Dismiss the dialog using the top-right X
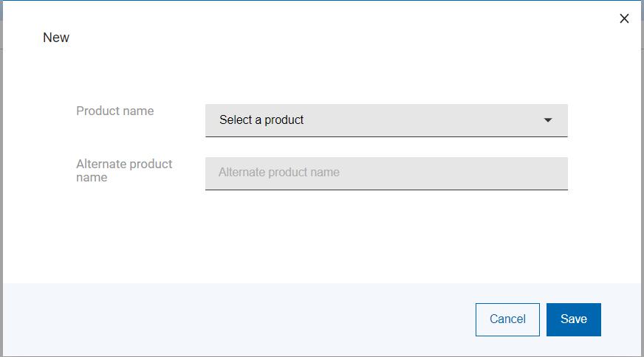The image size is (644, 357). pyautogui.click(x=624, y=18)
